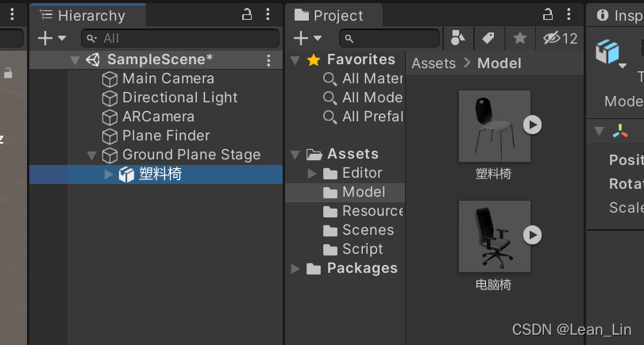The height and width of the screenshot is (345, 644).
Task: Select Main Camera in Hierarchy
Action: tap(168, 79)
